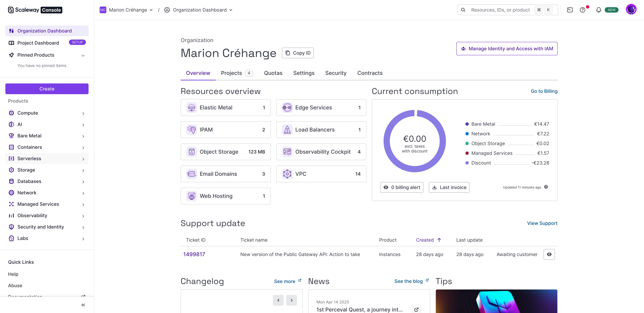
Task: Click the resource search input field
Action: click(507, 10)
